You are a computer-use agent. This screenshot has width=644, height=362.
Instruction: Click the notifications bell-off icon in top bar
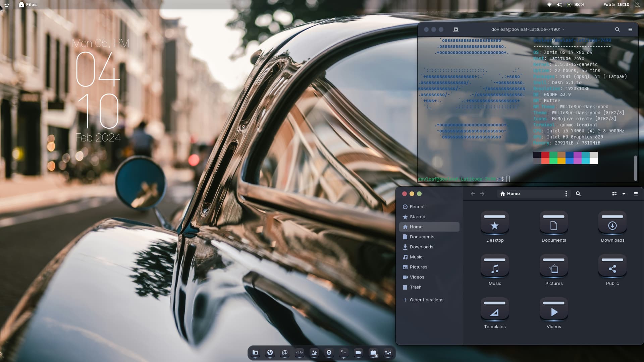click(x=637, y=5)
